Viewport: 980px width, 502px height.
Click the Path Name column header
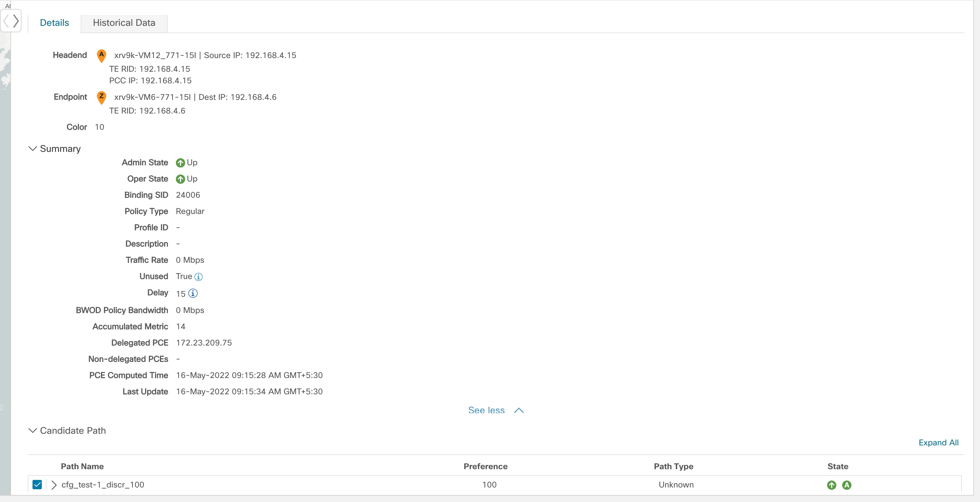82,466
